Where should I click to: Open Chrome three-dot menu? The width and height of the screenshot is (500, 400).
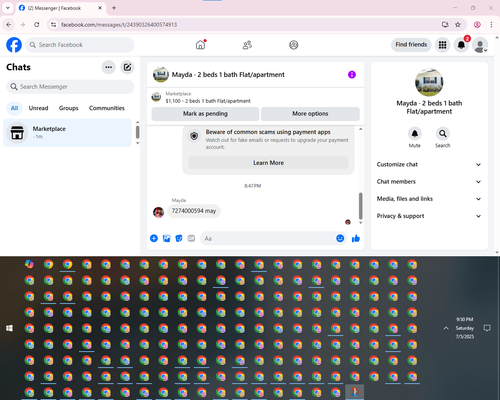tap(491, 25)
